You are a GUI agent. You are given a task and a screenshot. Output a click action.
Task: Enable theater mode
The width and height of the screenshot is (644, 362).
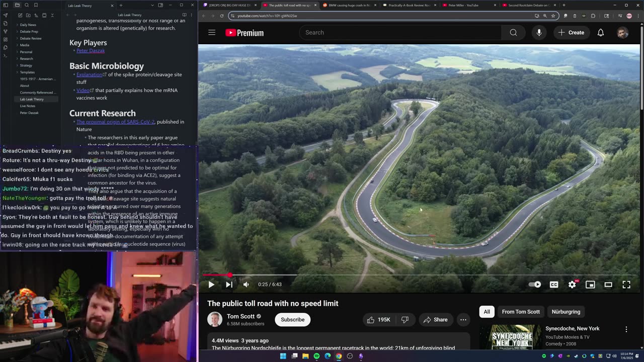point(608,285)
